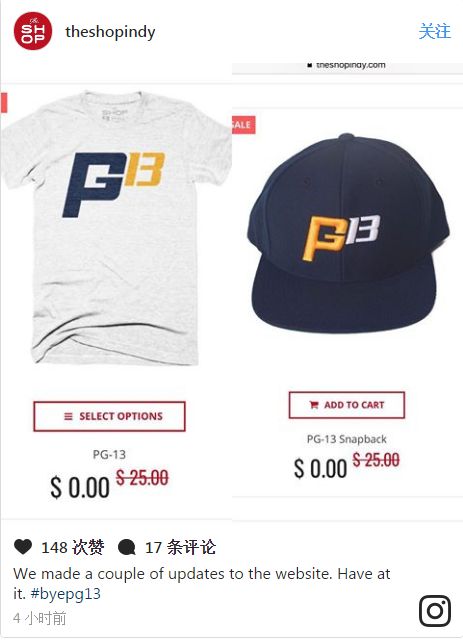The height and width of the screenshot is (640, 463).
Task: Open the PG-13 snapback hat image
Action: [x=347, y=233]
